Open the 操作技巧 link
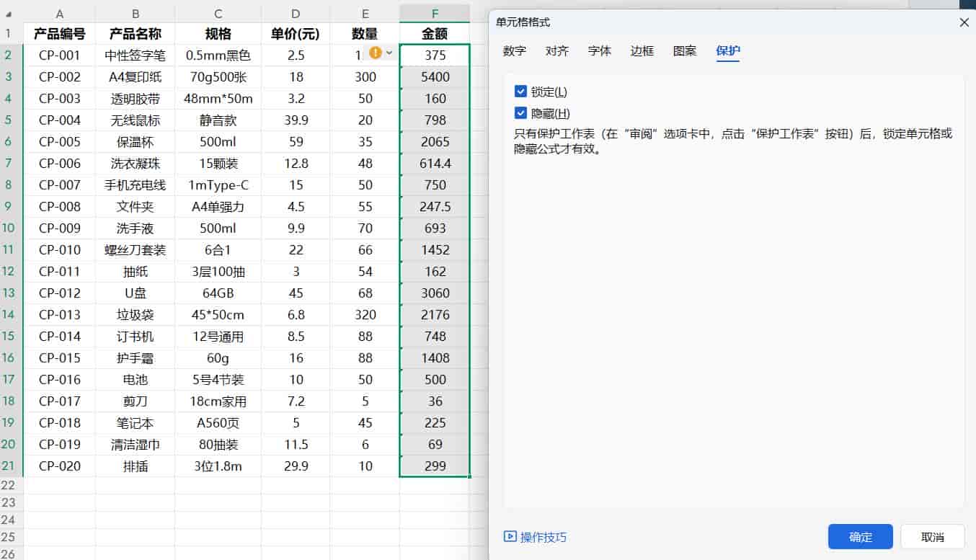Viewport: 976px width, 560px height. pos(544,537)
